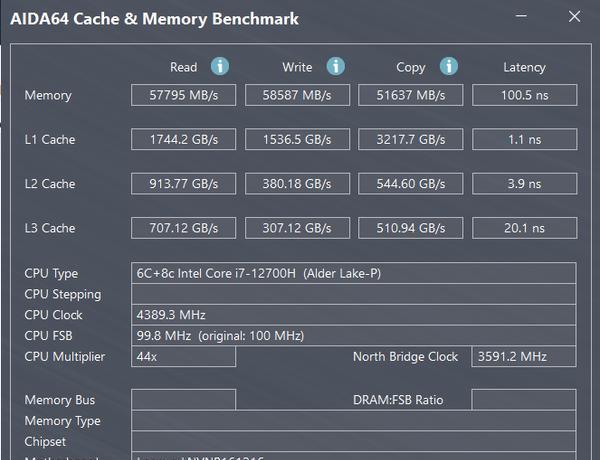Click the CPU Type i7-12700H field
The width and height of the screenshot is (600, 460).
[354, 273]
